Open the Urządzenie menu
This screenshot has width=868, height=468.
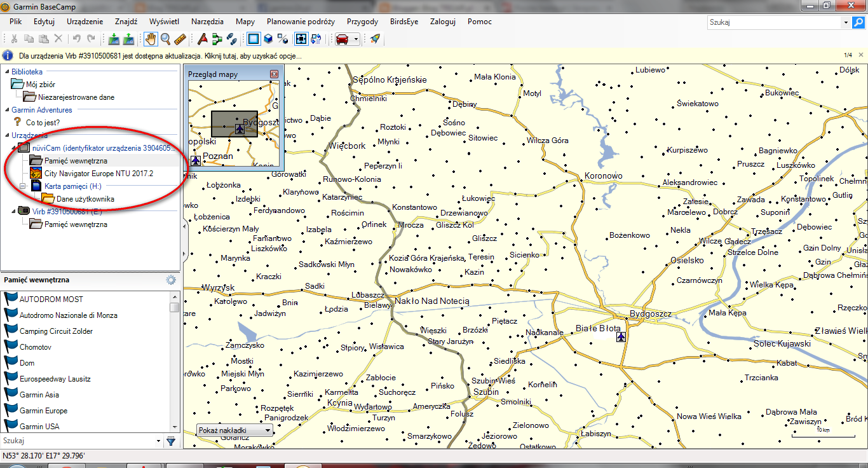click(85, 22)
